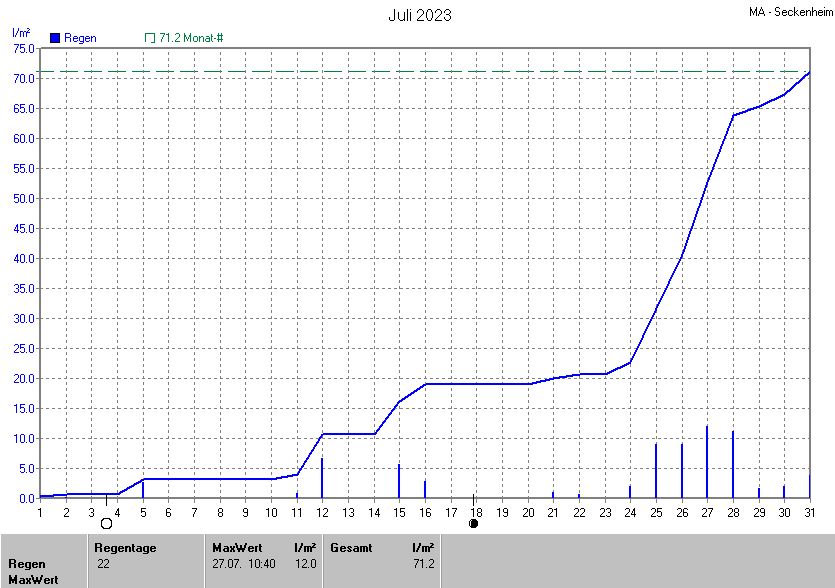835x588 pixels.
Task: Click the chart title Juli 2023
Action: 419,15
